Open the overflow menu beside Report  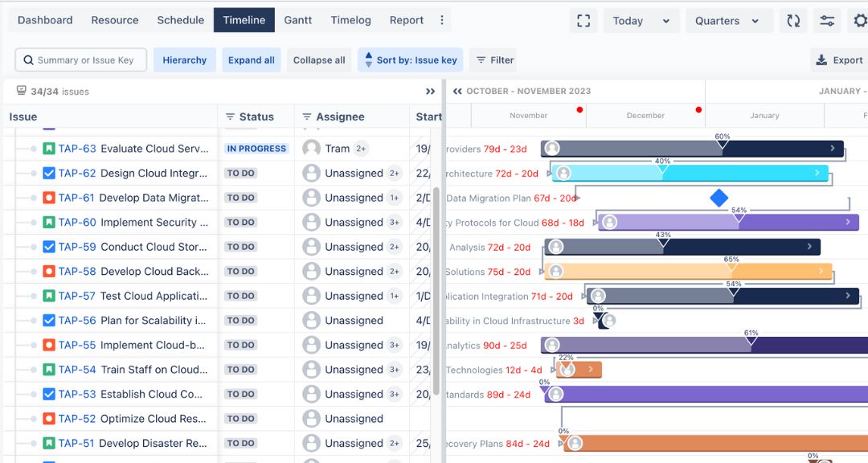coord(441,20)
